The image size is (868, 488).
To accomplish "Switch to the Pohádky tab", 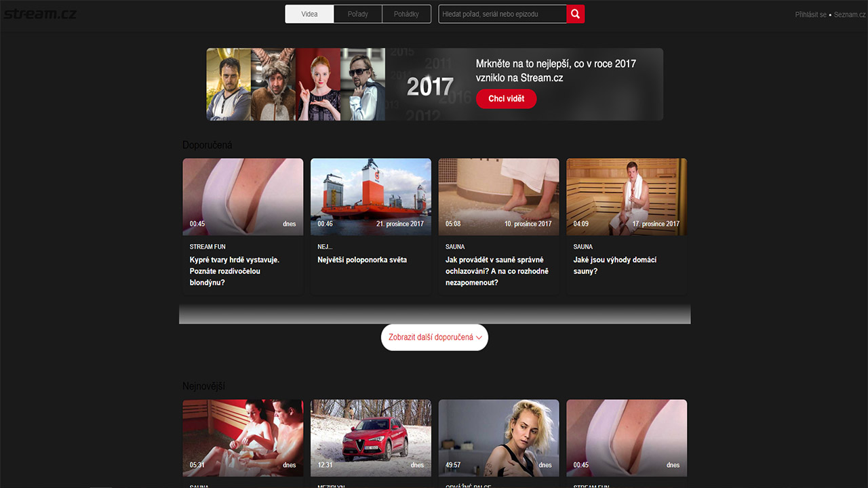I will [406, 14].
